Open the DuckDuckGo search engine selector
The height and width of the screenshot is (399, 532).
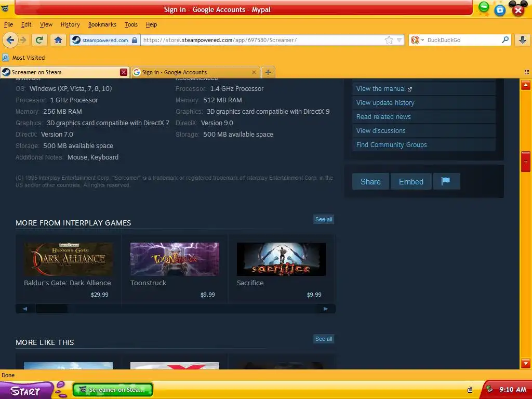pos(417,40)
